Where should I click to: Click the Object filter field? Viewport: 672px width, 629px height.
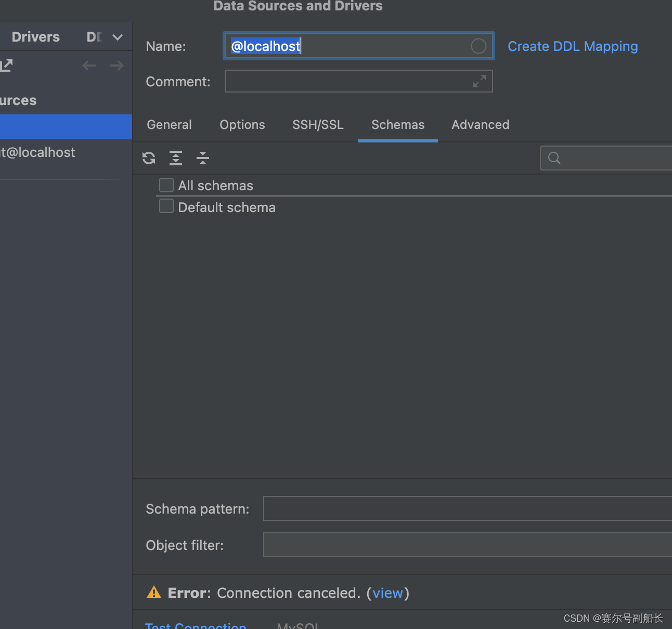pyautogui.click(x=468, y=545)
